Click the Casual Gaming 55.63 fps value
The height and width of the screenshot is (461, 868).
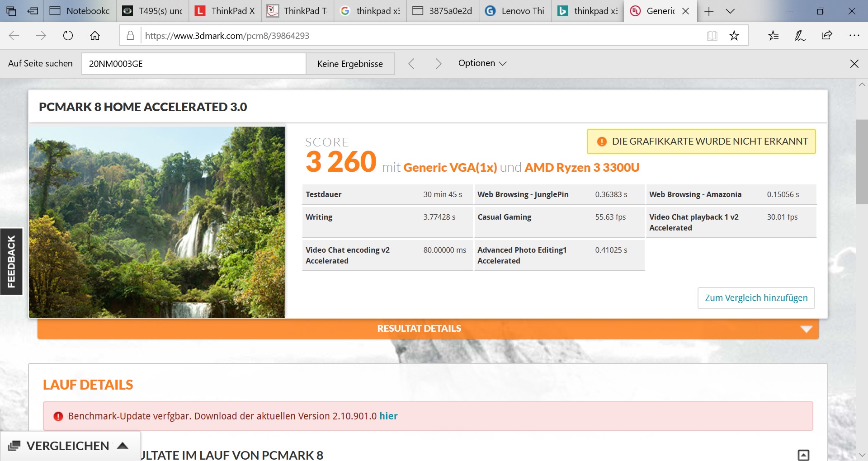click(x=610, y=217)
